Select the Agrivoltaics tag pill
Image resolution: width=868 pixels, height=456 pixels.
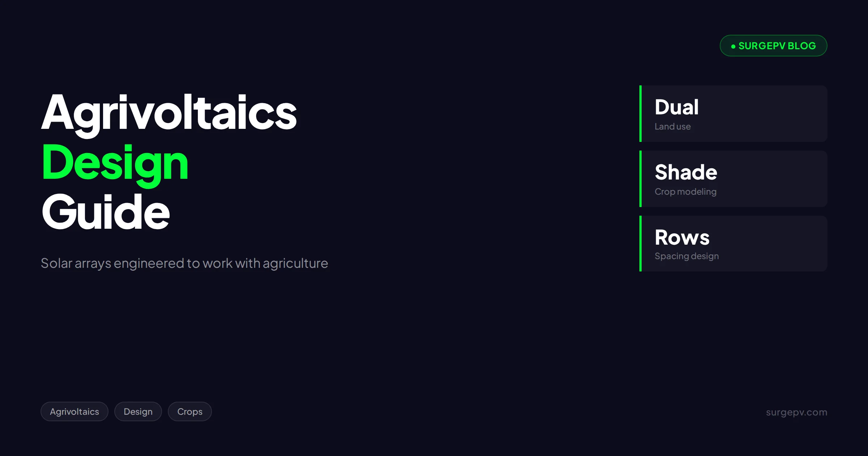75,411
